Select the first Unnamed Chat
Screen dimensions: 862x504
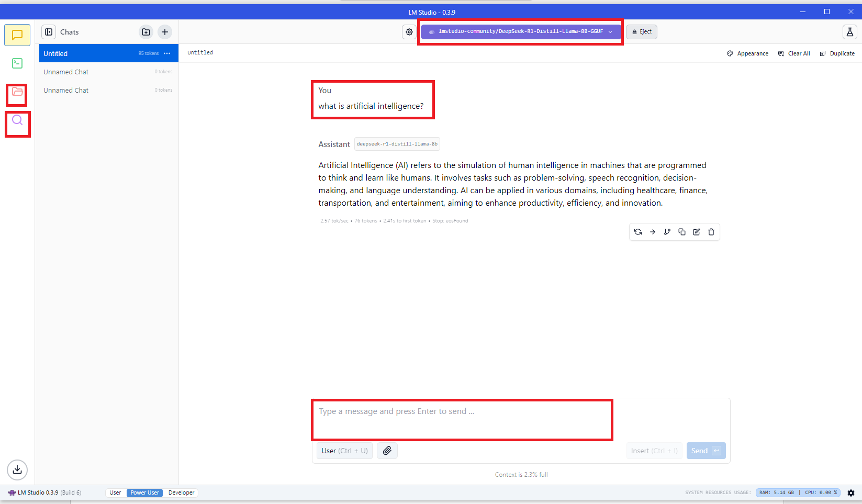point(66,72)
